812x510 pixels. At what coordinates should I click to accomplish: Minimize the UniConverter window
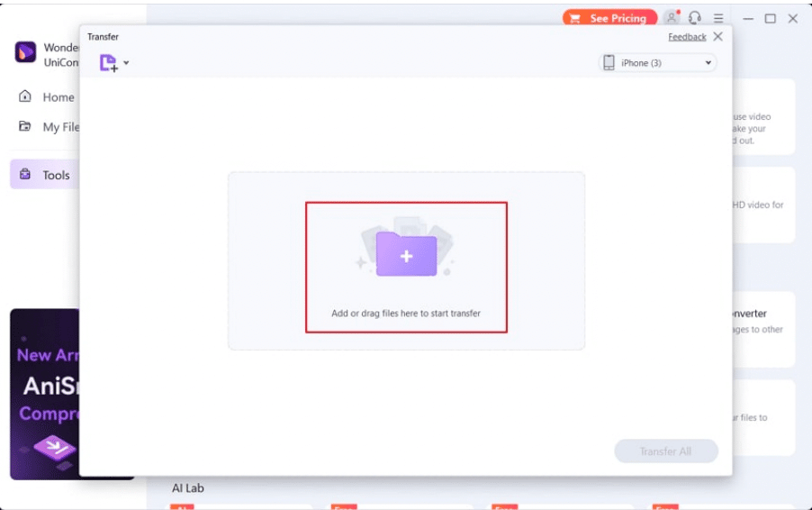tap(748, 18)
